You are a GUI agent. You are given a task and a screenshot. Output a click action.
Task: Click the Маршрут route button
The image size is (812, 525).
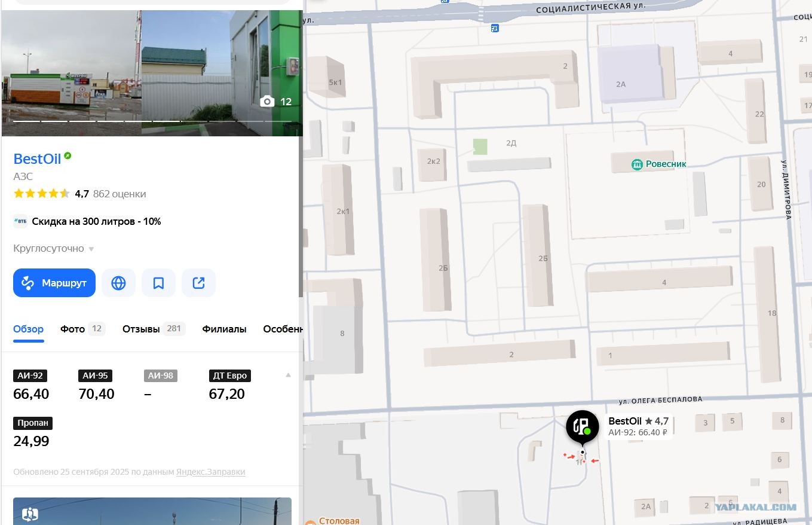click(54, 283)
